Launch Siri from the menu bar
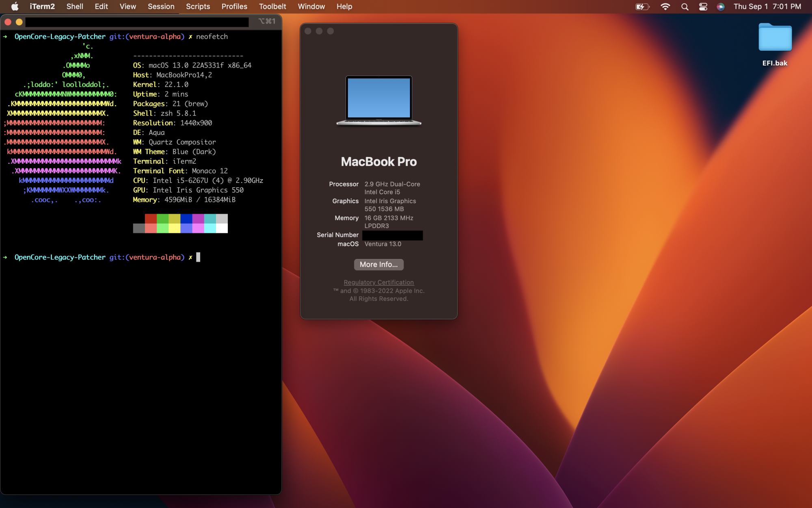 pos(721,7)
